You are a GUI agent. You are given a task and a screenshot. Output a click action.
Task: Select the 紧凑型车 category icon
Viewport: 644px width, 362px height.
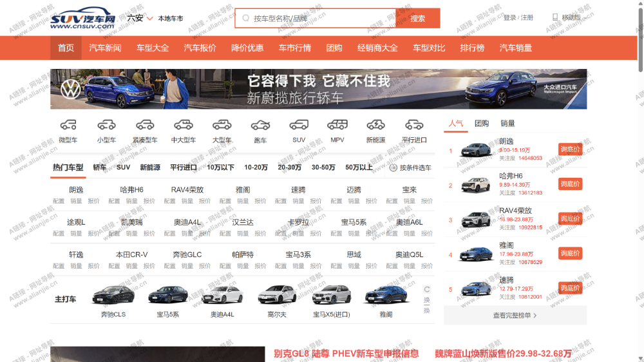145,124
